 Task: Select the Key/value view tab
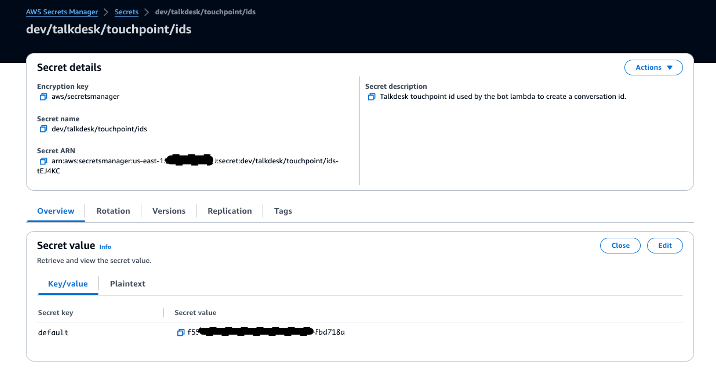(68, 284)
